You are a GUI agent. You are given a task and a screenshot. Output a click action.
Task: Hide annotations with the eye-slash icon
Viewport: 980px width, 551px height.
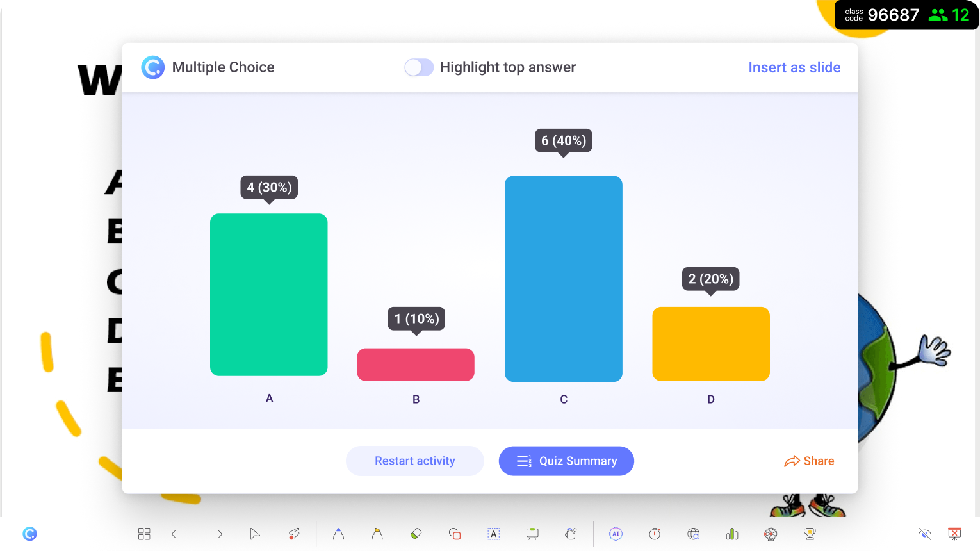925,534
